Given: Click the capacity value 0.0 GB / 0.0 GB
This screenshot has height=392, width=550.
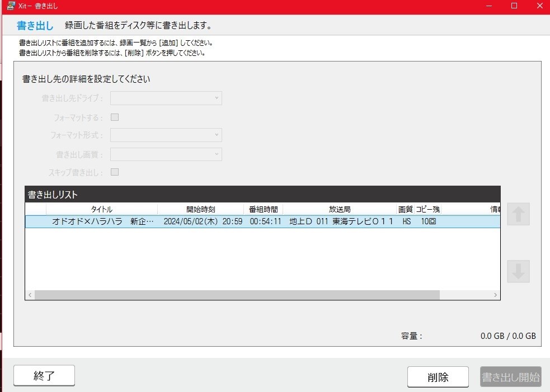Looking at the screenshot, I should pyautogui.click(x=508, y=336).
